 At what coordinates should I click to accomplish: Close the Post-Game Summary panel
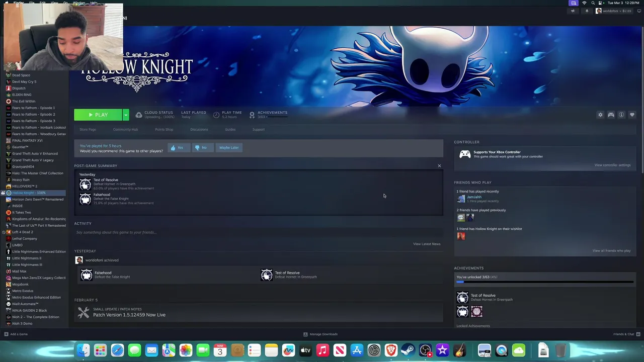439,166
